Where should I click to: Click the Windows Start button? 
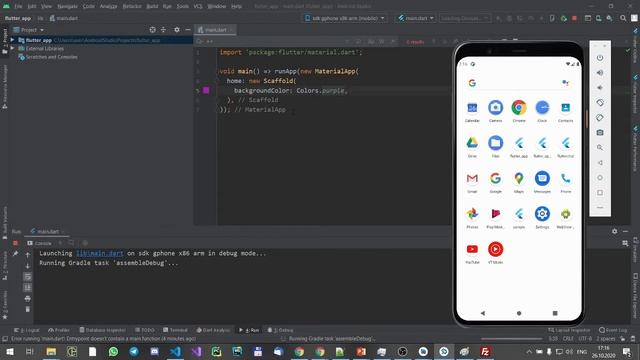(x=9, y=351)
